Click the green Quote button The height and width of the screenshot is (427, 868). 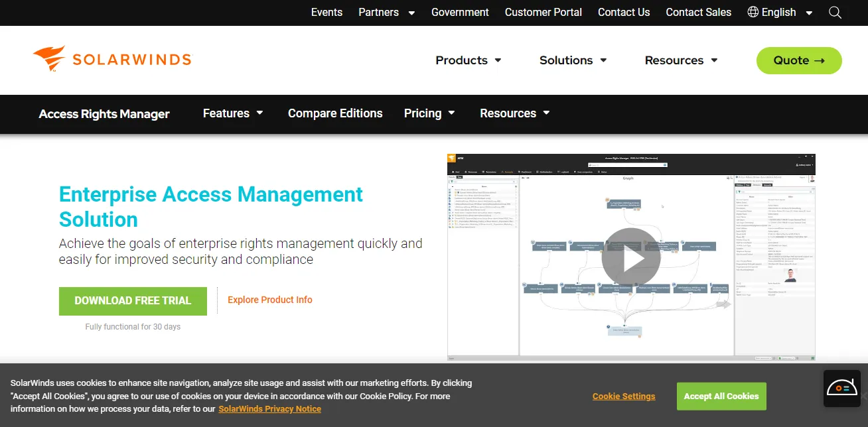[799, 60]
